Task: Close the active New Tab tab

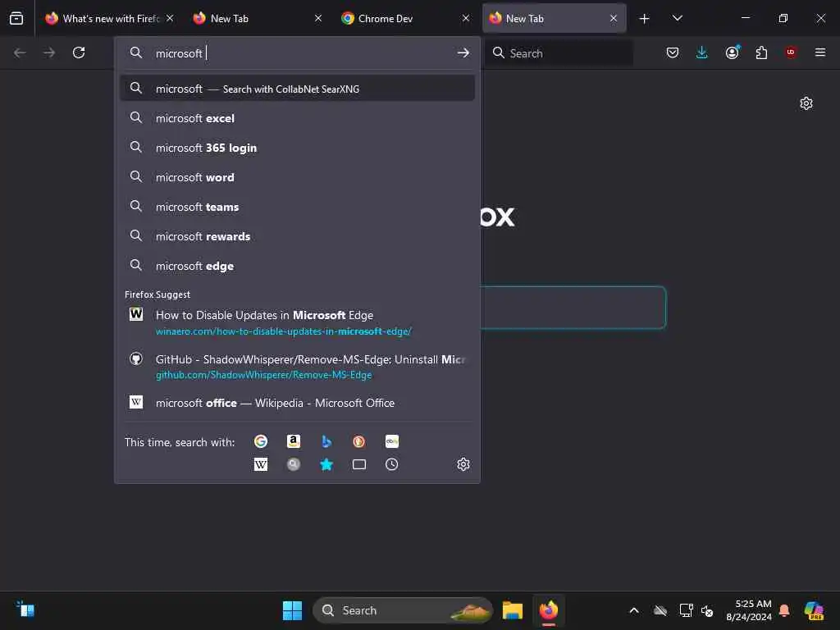Action: pyautogui.click(x=614, y=19)
